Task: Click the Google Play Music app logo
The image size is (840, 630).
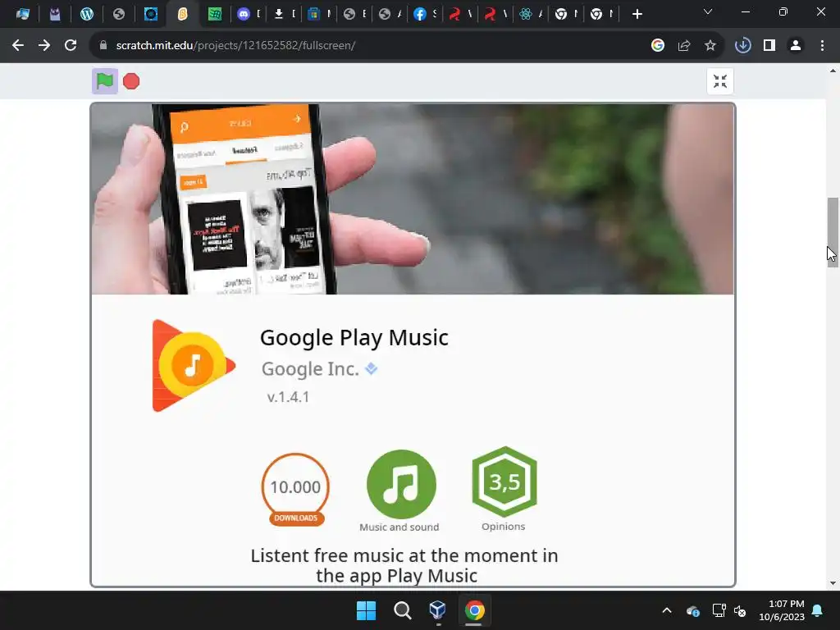Action: (x=194, y=366)
